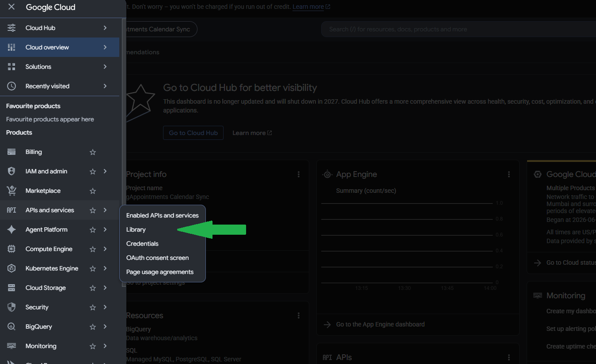Click the arrow icon beside App Engine dashboard link
The height and width of the screenshot is (364, 596).
[327, 324]
